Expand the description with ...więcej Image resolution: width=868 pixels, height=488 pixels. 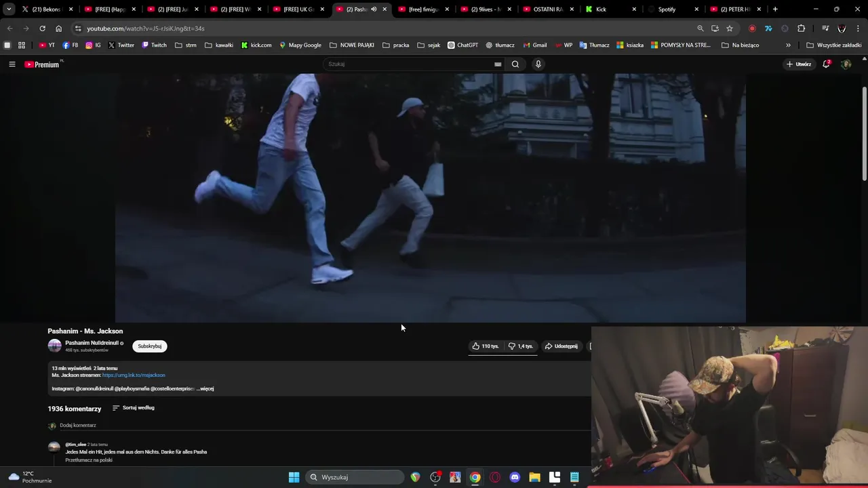tap(205, 389)
